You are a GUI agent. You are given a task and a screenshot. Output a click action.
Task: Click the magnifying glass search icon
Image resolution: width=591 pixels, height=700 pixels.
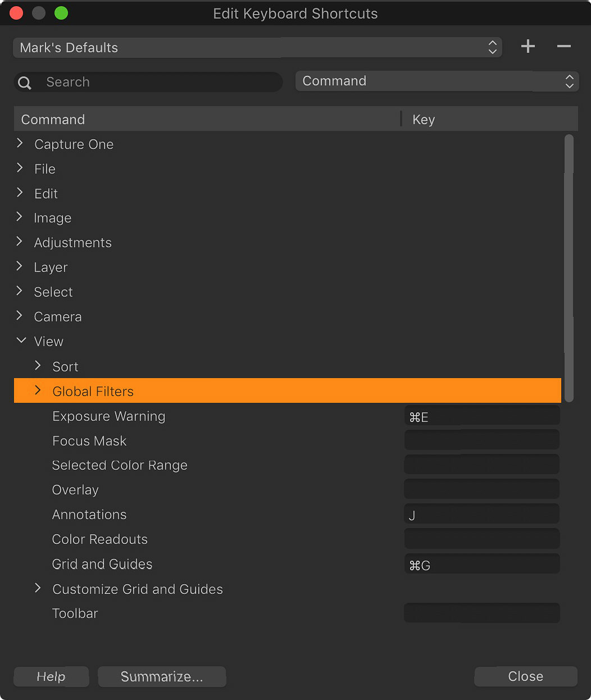[x=25, y=83]
